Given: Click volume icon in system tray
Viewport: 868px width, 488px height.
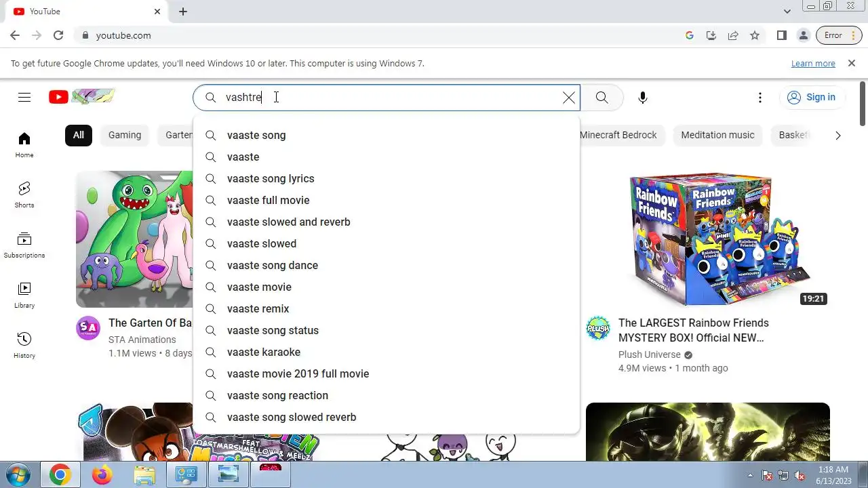Looking at the screenshot, I should tap(800, 475).
